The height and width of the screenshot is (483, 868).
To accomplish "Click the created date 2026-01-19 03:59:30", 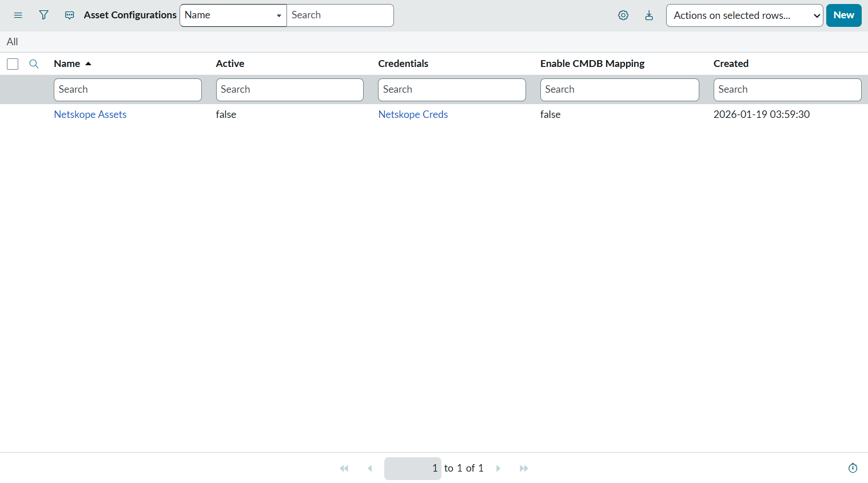I will [762, 114].
